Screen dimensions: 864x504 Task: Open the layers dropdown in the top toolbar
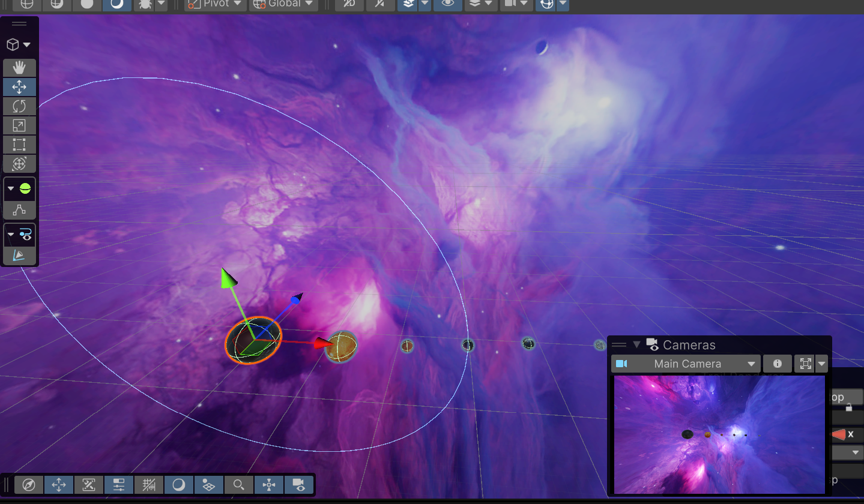(480, 4)
